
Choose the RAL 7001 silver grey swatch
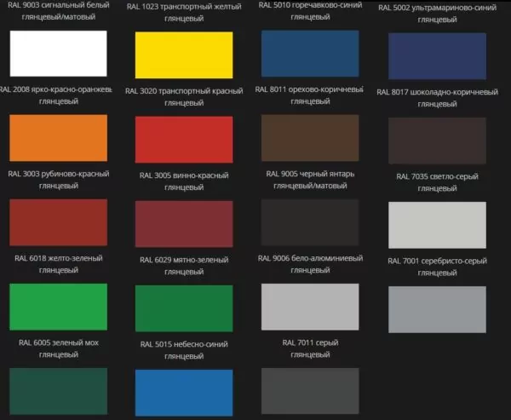click(438, 309)
